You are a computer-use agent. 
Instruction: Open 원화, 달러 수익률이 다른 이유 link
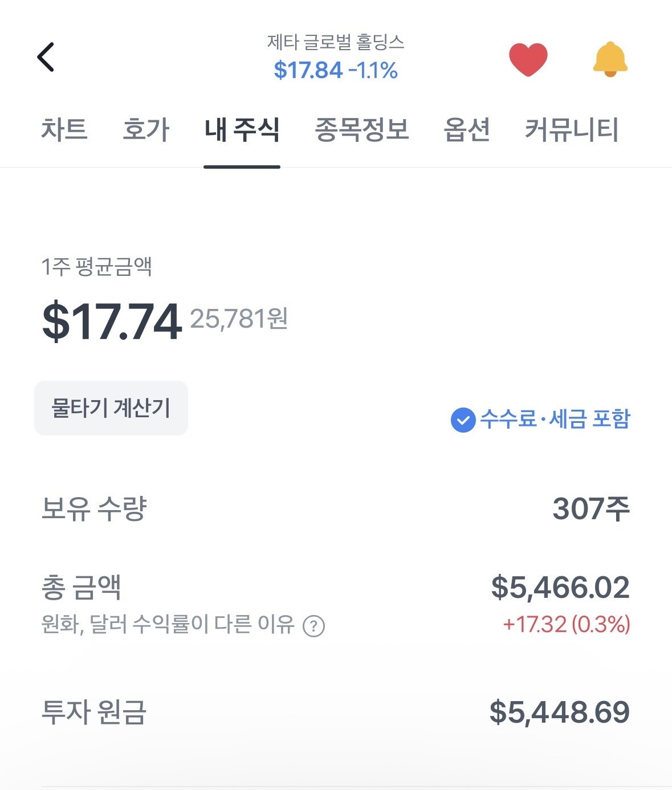coord(168,625)
